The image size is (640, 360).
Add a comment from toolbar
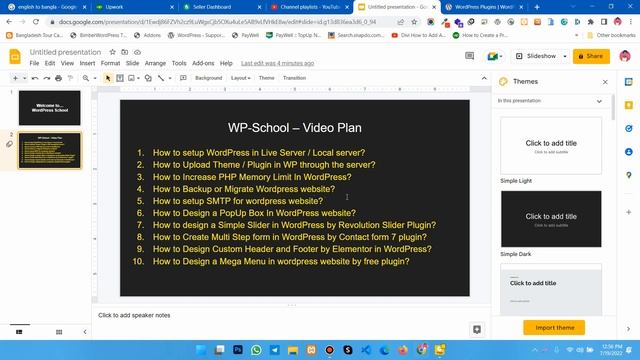183,78
